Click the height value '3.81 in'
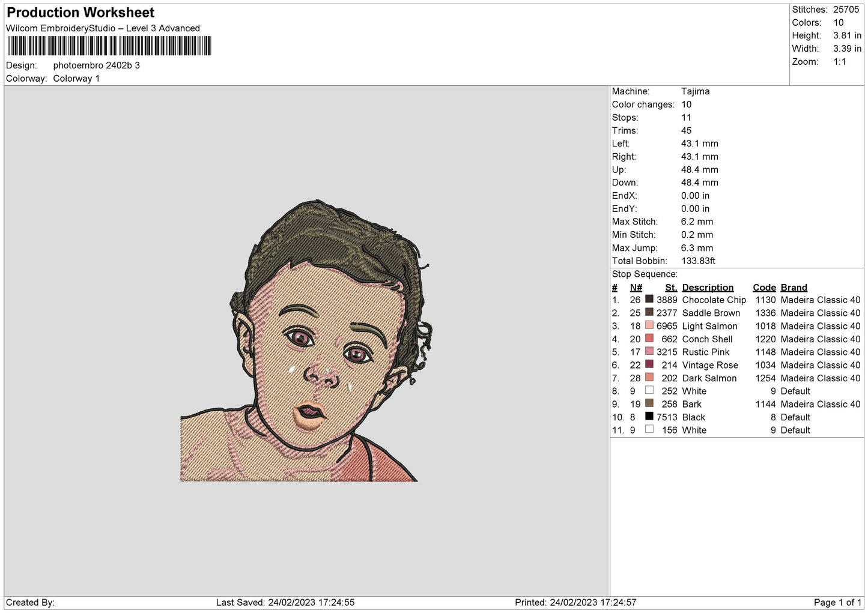 pos(847,35)
